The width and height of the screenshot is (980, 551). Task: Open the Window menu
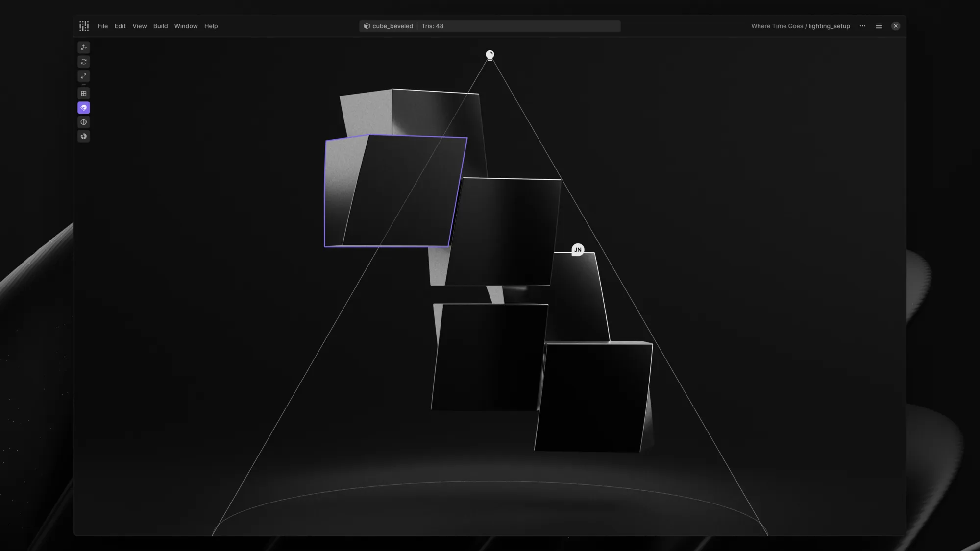tap(186, 26)
